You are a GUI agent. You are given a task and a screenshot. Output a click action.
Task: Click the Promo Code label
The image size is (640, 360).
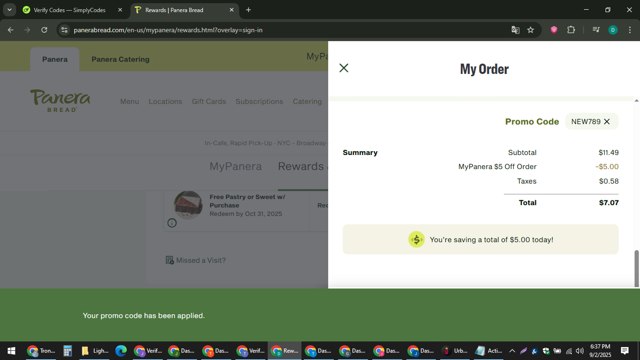[532, 122]
